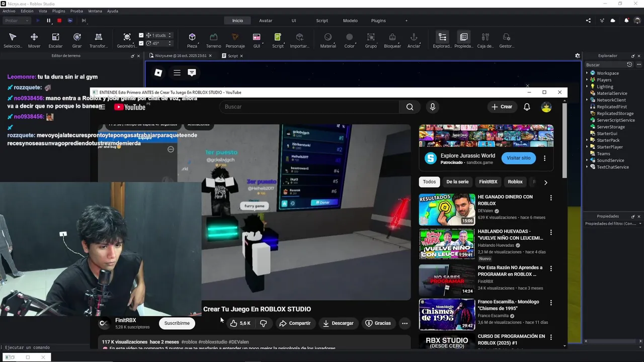Expand the StarterPlayer tree node
644x362 pixels.
pos(587,147)
